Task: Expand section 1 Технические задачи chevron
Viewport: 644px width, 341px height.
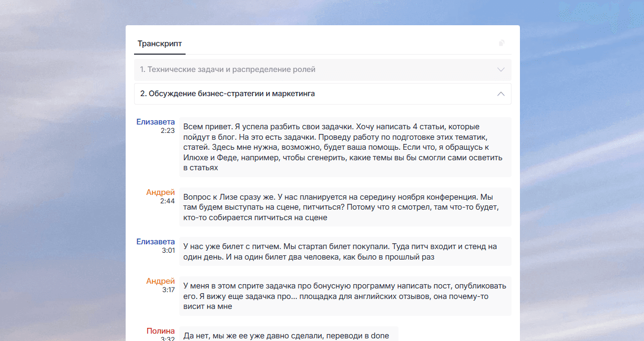Action: pos(501,69)
